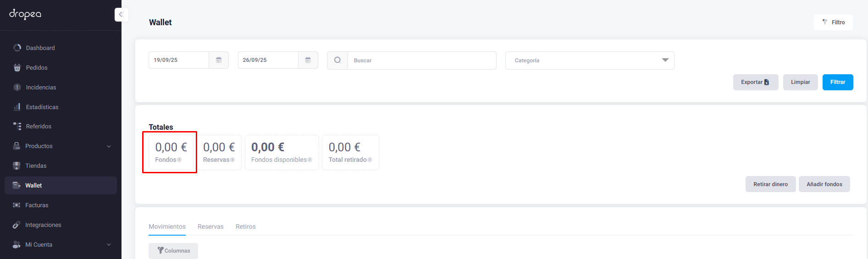
Task: Switch to the Retiros tab
Action: [246, 226]
